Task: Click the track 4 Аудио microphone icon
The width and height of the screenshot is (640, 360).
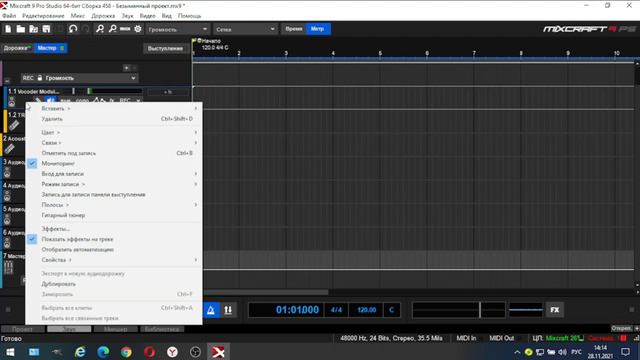Action: [x=7, y=196]
